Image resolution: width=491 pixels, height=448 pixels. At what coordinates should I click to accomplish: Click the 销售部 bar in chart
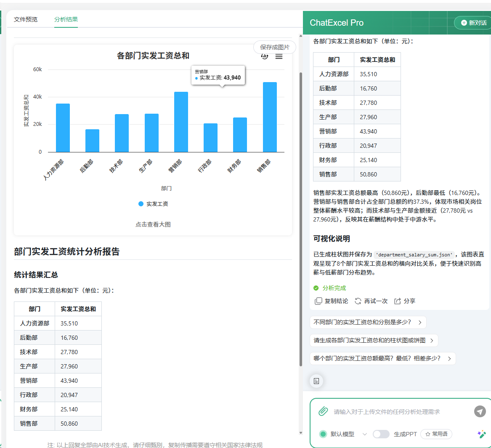270,117
